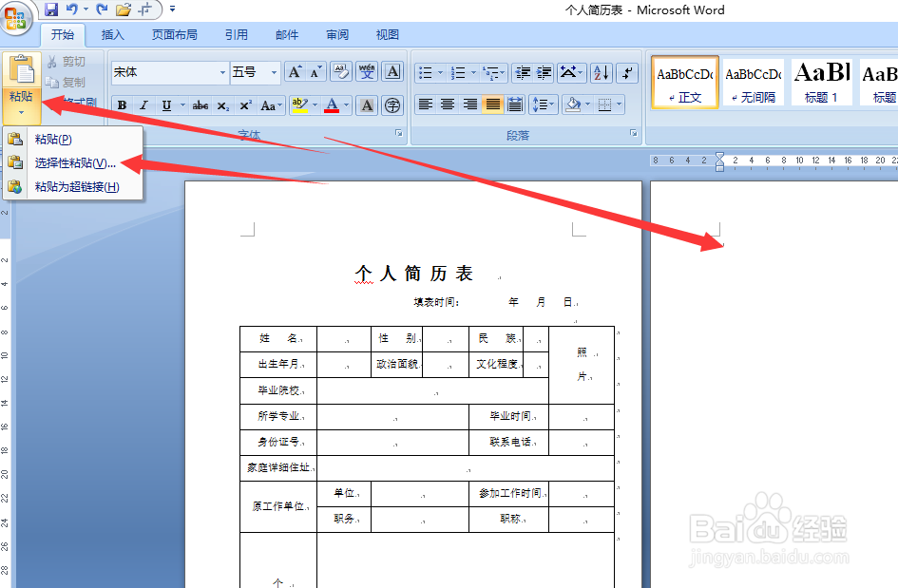Apply strikethrough formatting
This screenshot has width=898, height=588.
(200, 104)
